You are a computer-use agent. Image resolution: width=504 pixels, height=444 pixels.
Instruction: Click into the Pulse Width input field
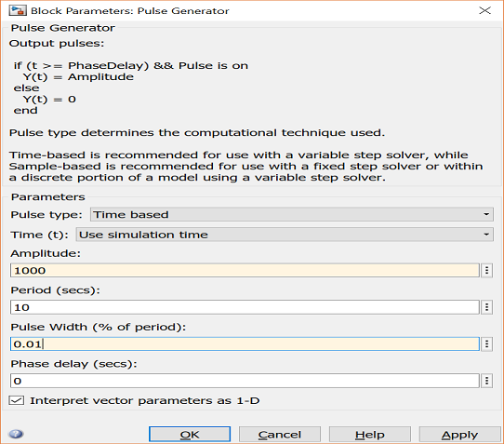tap(245, 344)
